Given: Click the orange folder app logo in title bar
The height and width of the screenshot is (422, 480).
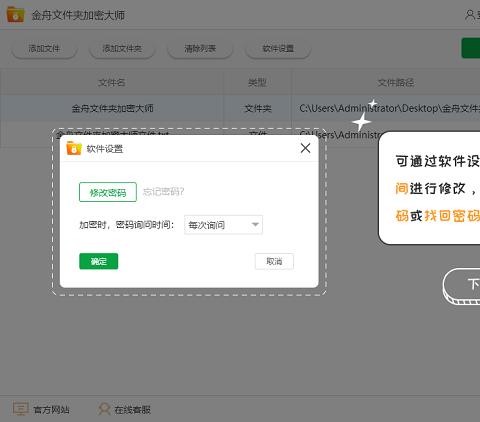Looking at the screenshot, I should pyautogui.click(x=15, y=15).
